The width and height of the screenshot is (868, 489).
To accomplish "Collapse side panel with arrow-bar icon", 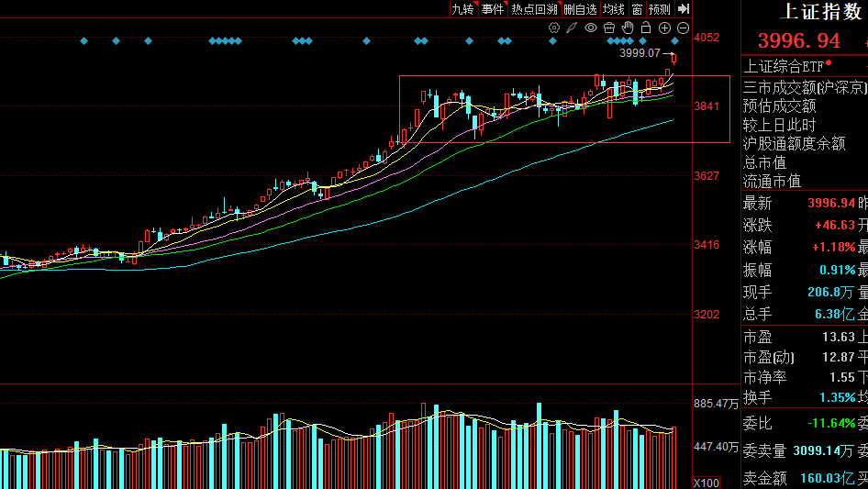I will pyautogui.click(x=684, y=9).
